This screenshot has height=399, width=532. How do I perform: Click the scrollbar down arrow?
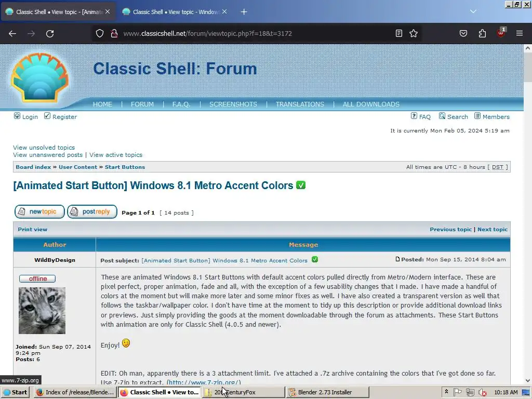click(528, 380)
